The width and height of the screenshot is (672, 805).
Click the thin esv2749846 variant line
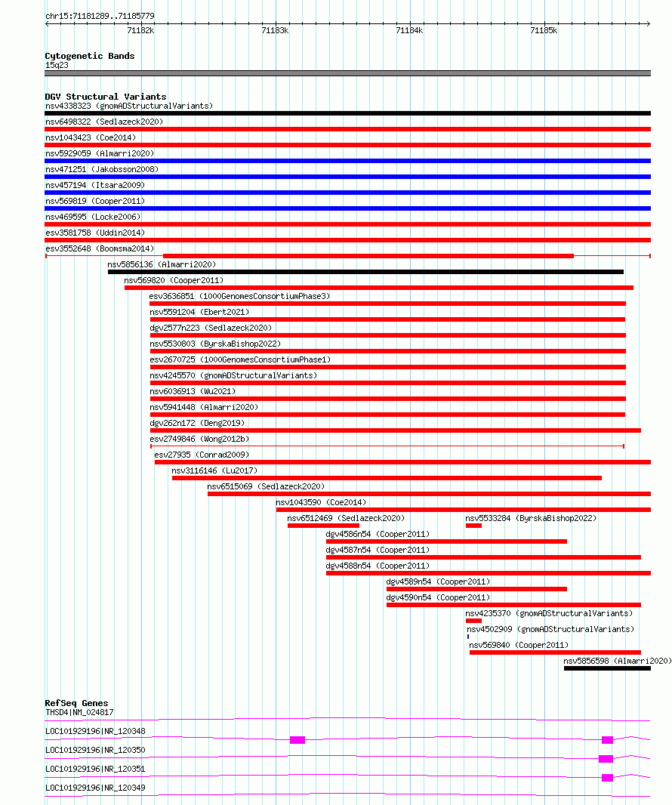coord(387,446)
